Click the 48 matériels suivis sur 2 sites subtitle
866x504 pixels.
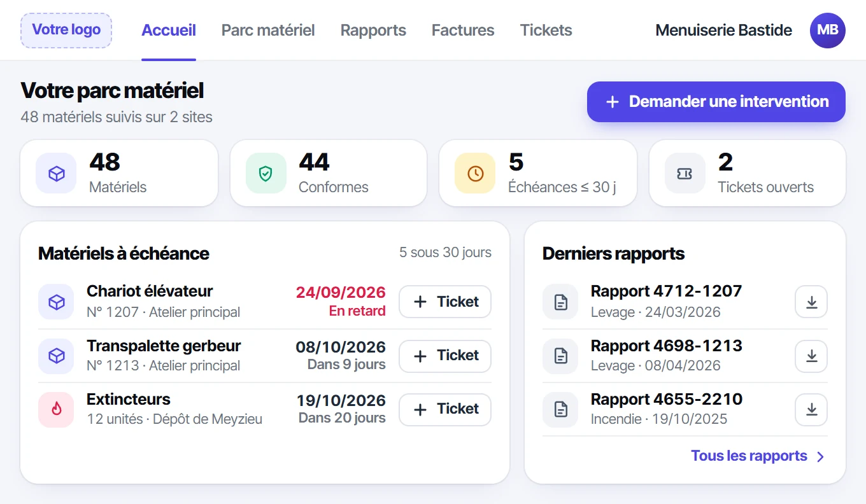coord(117,117)
